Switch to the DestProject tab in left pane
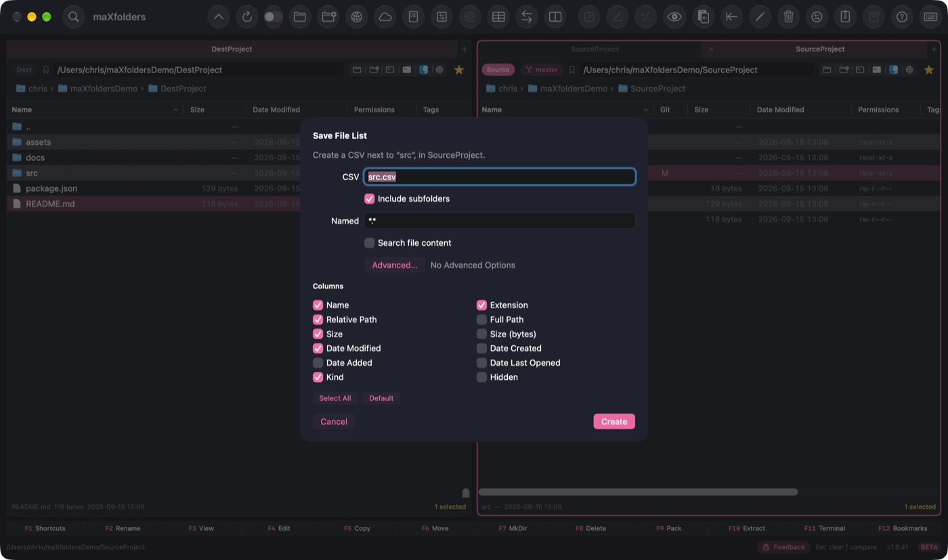The height and width of the screenshot is (560, 948). coord(232,49)
